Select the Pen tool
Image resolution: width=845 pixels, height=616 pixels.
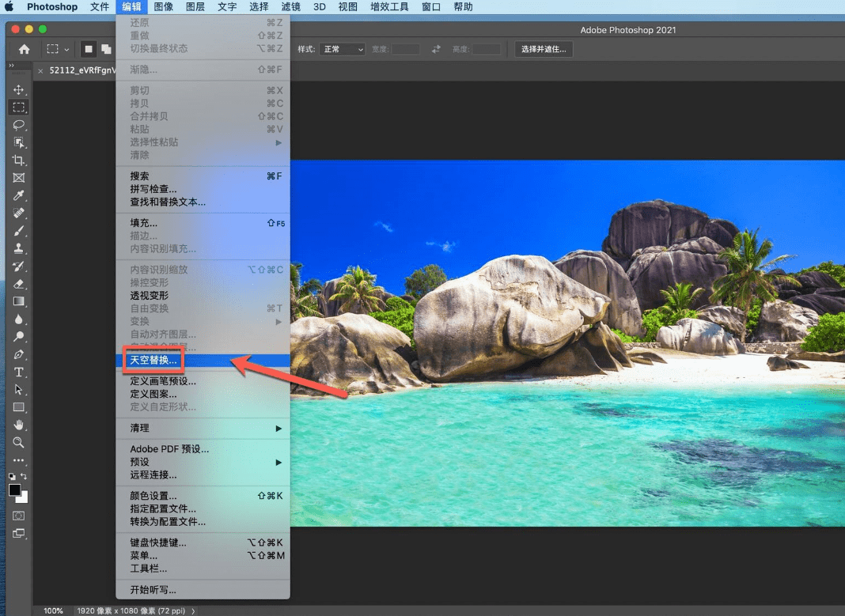point(18,354)
